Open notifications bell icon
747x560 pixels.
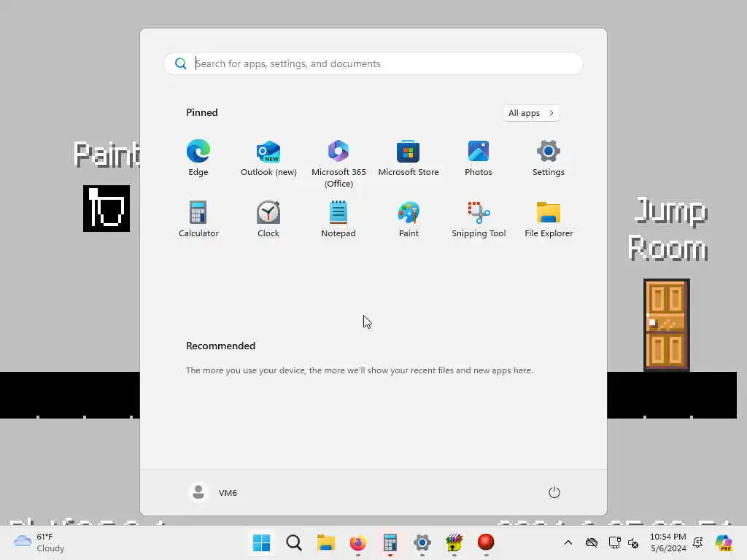pos(698,542)
